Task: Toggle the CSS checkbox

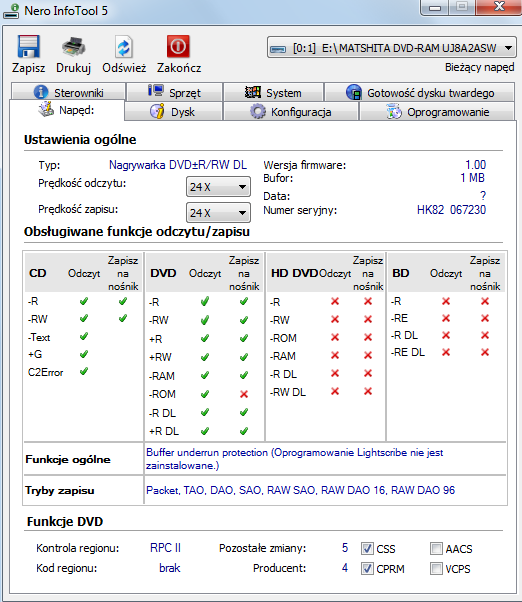Action: click(x=367, y=548)
